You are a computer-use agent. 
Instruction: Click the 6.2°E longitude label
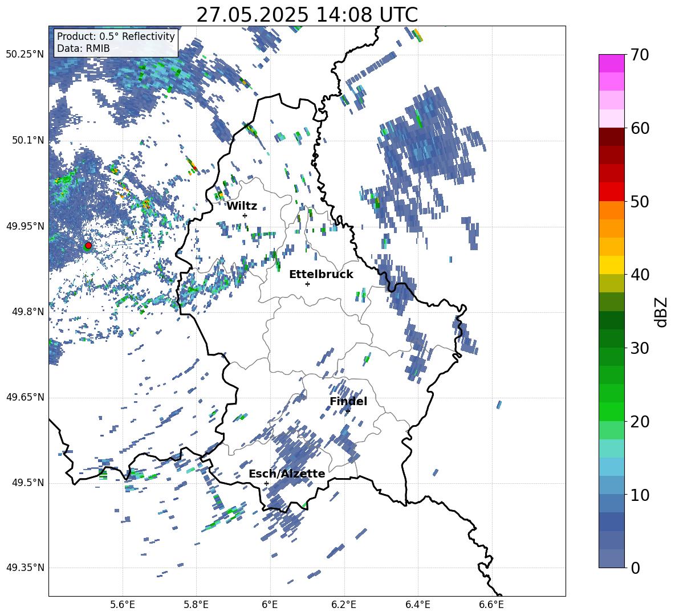pos(344,605)
